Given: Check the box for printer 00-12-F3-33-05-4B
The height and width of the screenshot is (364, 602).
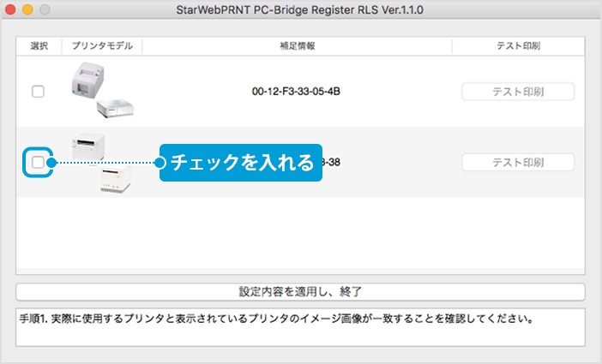Looking at the screenshot, I should [x=38, y=92].
